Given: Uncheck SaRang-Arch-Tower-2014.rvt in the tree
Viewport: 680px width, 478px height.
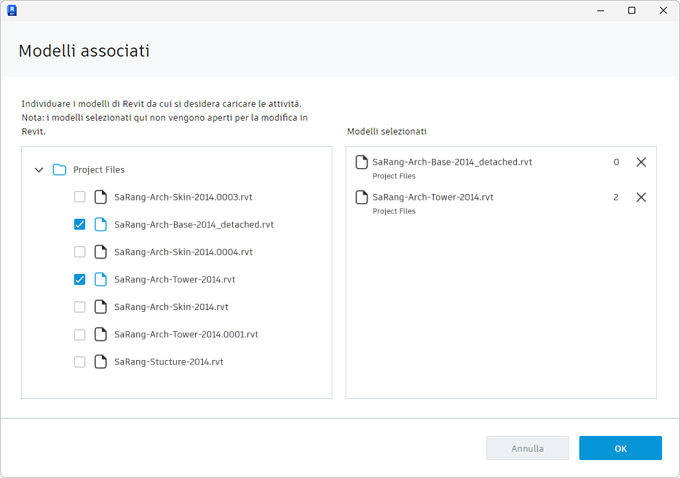Looking at the screenshot, I should (80, 279).
